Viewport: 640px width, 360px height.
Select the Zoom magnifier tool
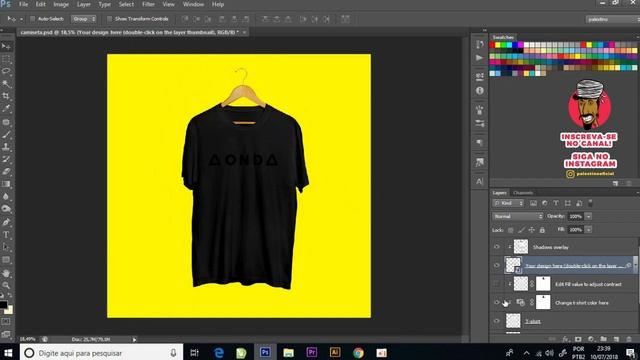tap(6, 285)
